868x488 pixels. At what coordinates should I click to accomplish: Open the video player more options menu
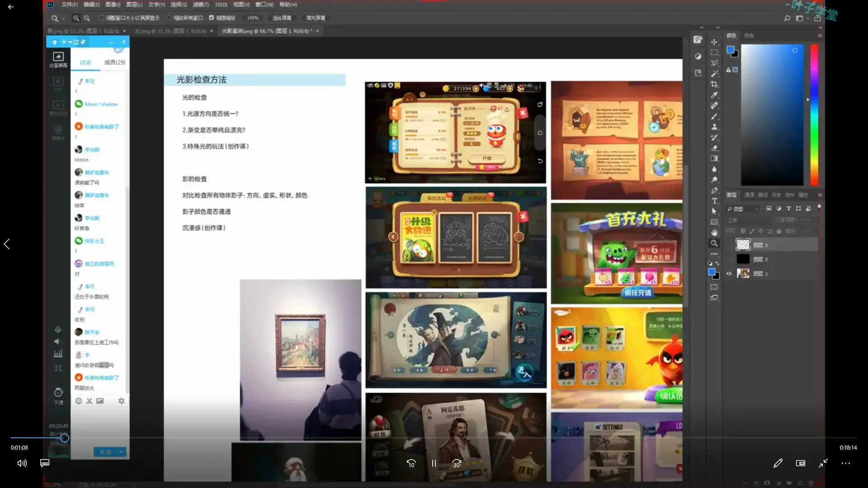[x=845, y=463]
